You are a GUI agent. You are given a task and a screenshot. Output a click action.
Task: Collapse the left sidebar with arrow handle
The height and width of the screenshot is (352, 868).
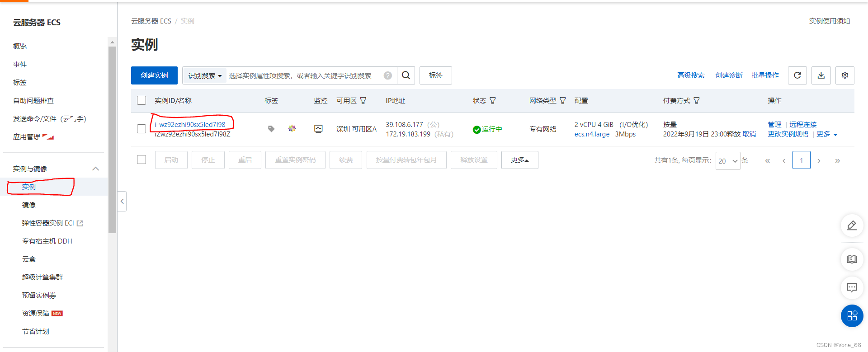click(x=122, y=201)
